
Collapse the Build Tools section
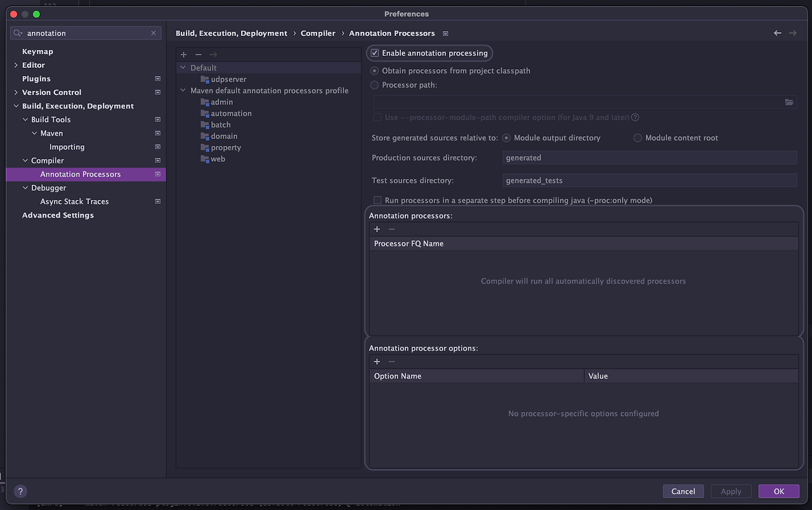tap(25, 119)
